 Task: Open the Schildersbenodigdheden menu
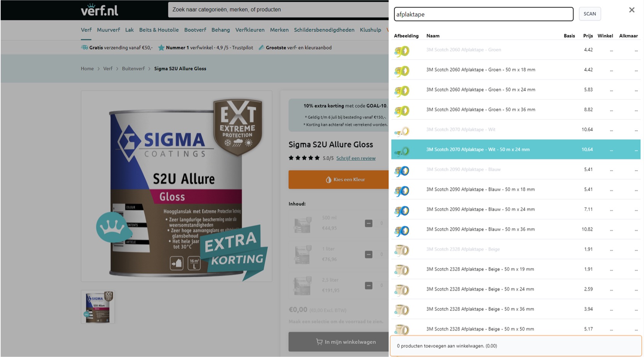324,30
